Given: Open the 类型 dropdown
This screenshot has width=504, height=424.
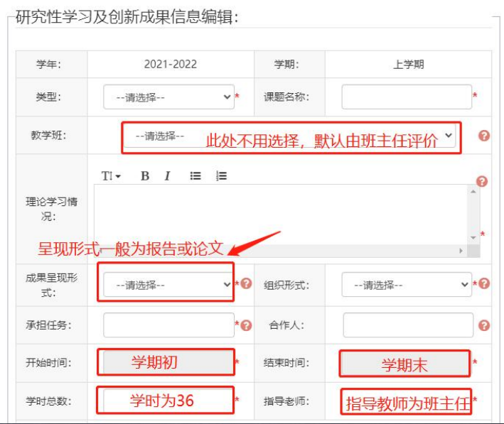Looking at the screenshot, I should point(168,97).
